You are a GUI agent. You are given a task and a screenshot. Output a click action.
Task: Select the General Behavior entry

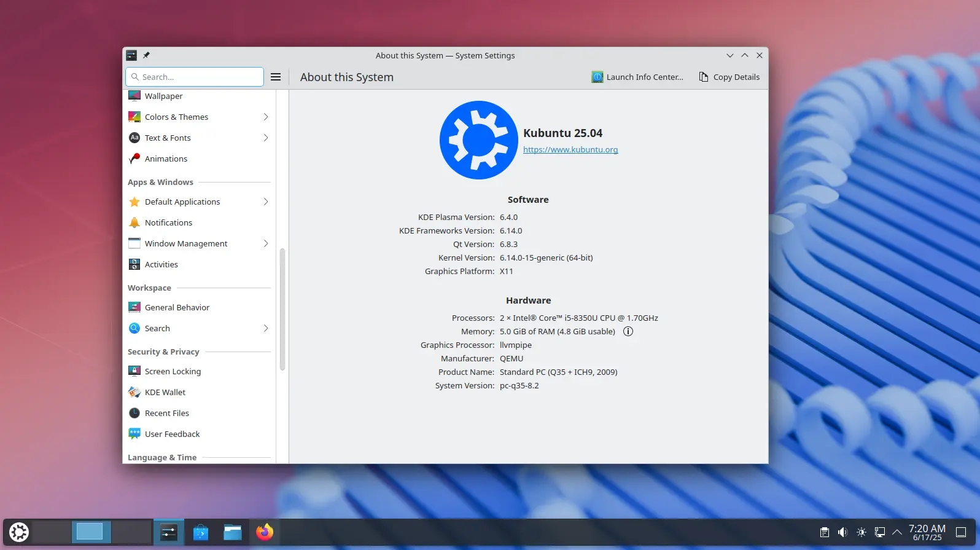200,307
